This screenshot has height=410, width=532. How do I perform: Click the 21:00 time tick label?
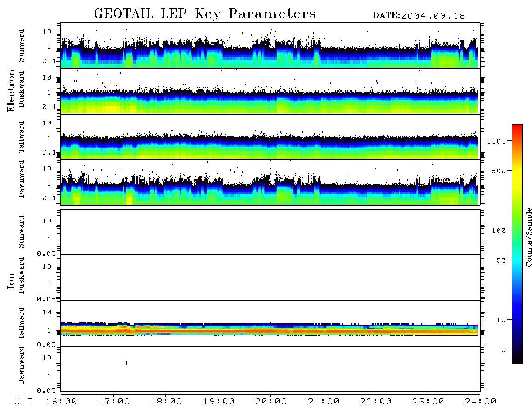[324, 402]
